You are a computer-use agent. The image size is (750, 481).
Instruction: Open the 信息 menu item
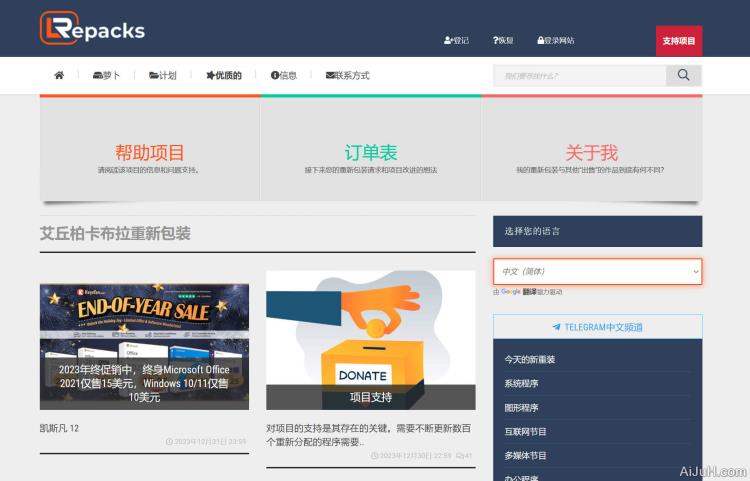[283, 75]
